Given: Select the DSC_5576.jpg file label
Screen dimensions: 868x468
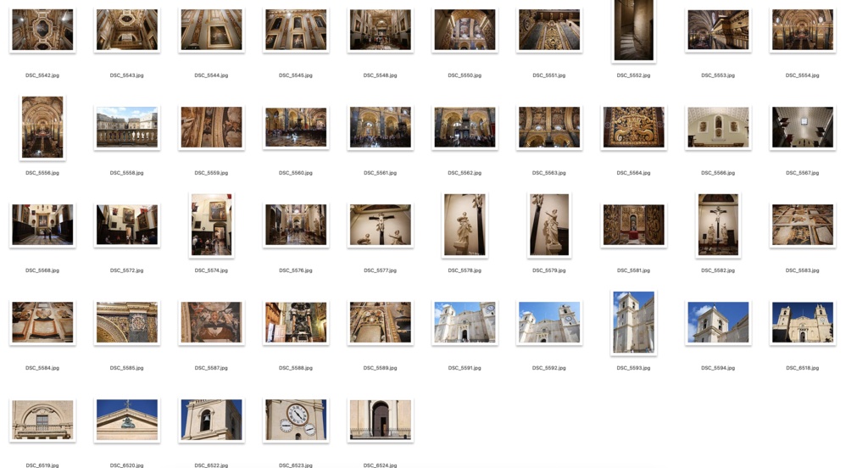Looking at the screenshot, I should click(296, 270).
